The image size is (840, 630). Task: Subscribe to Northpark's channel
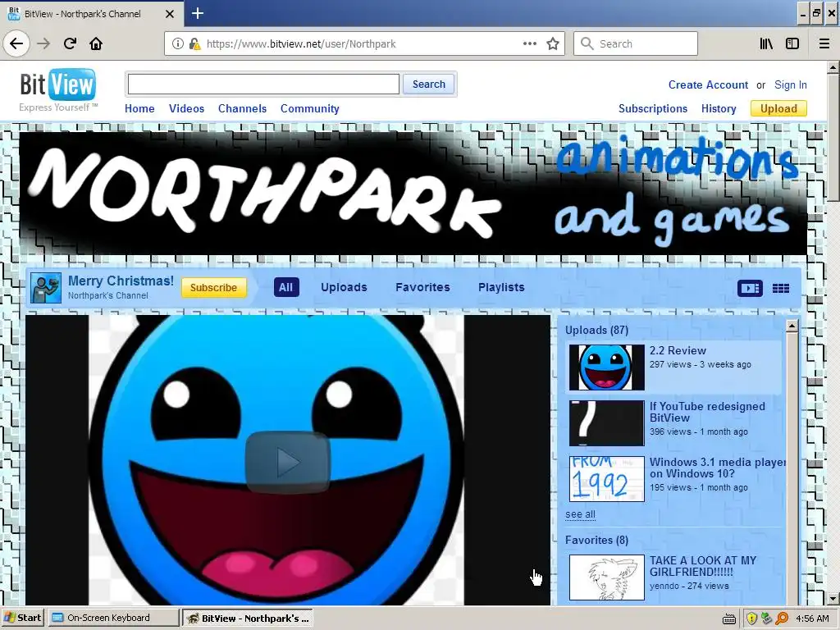pyautogui.click(x=214, y=288)
